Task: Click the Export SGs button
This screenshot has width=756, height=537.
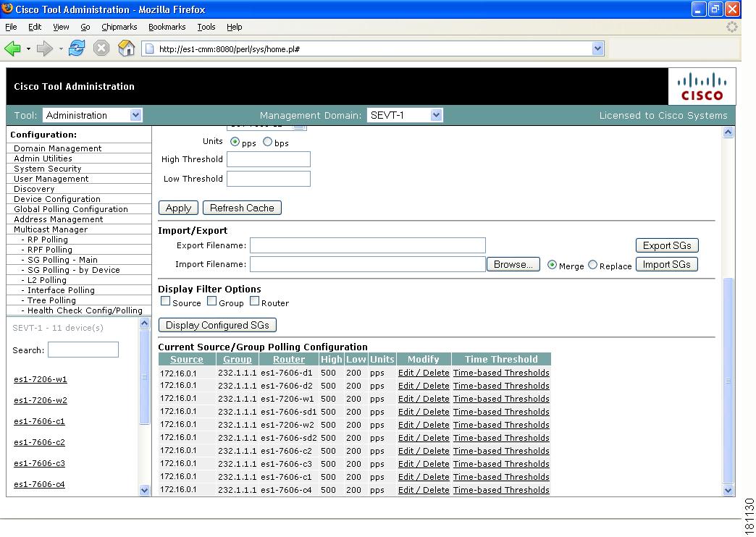Action: (667, 245)
